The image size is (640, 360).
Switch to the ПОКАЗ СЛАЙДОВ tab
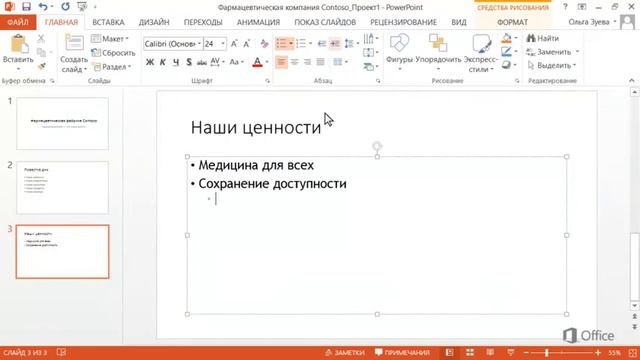pyautogui.click(x=325, y=22)
